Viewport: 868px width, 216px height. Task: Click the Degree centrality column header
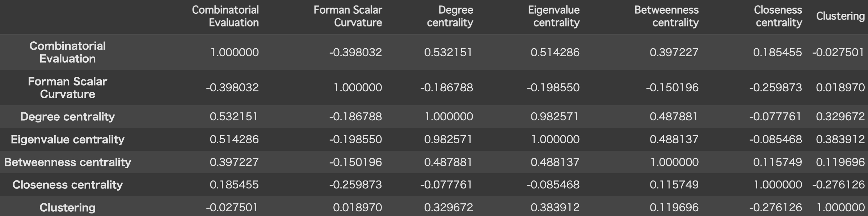click(450, 16)
